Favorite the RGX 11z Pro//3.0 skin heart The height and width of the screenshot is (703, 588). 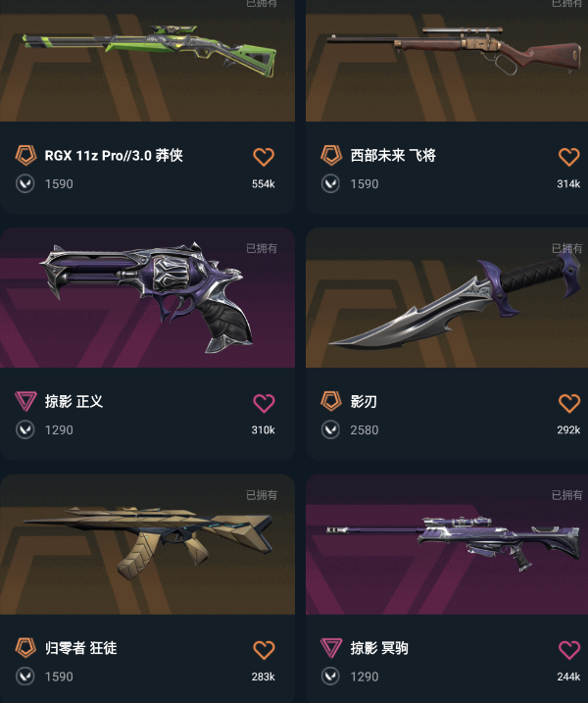pyautogui.click(x=264, y=157)
